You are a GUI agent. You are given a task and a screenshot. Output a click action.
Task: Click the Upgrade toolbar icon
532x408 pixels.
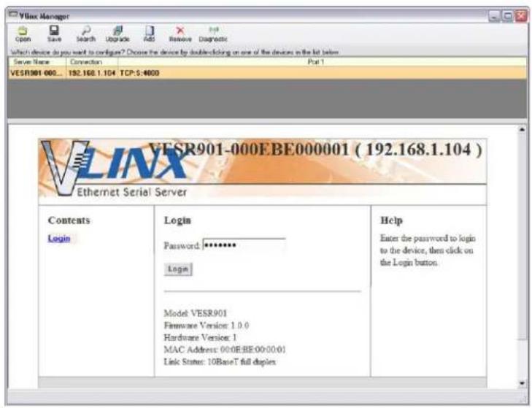click(x=117, y=34)
